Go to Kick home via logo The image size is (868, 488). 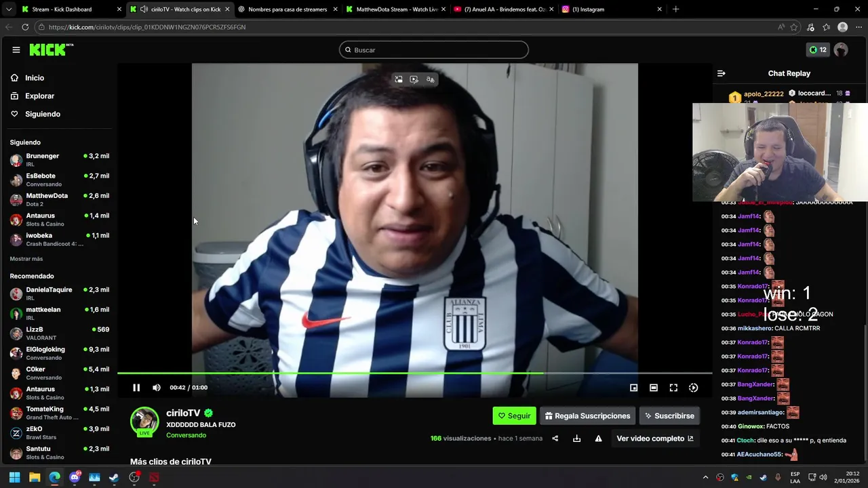(x=51, y=49)
